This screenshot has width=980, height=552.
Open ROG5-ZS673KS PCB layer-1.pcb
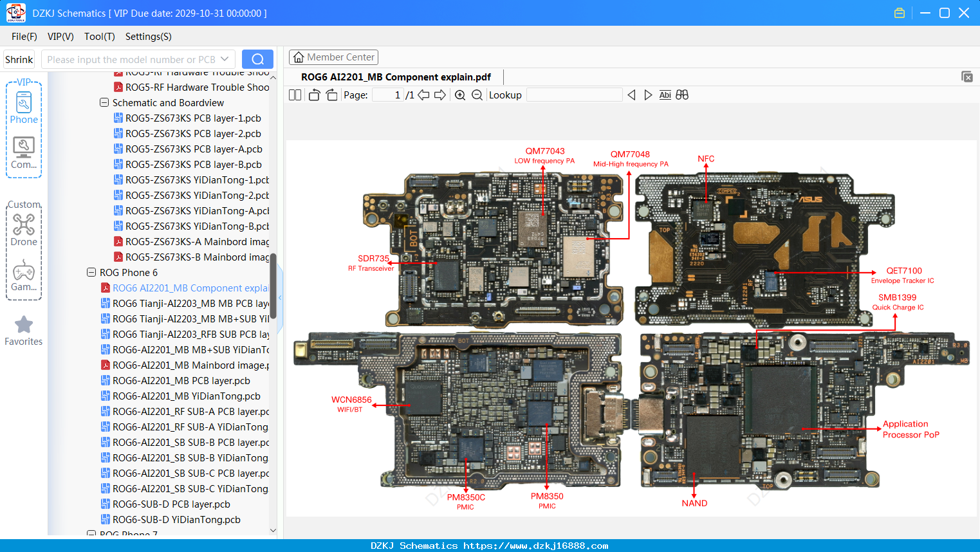click(187, 118)
